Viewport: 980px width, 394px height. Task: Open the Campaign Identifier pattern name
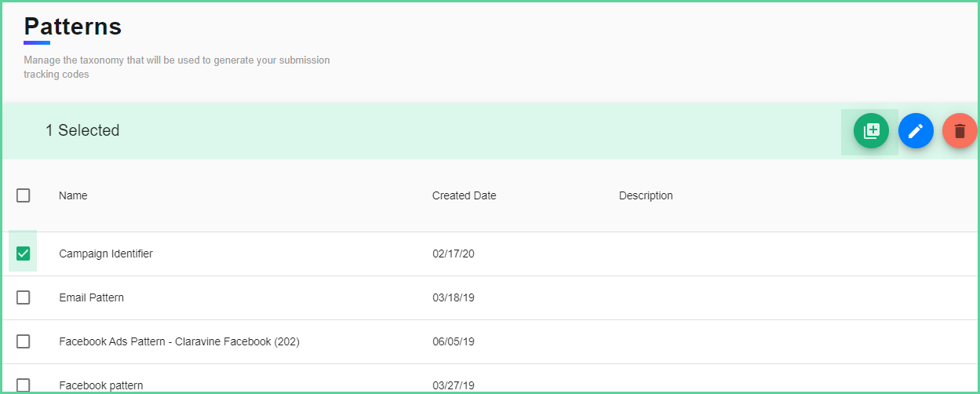(106, 254)
